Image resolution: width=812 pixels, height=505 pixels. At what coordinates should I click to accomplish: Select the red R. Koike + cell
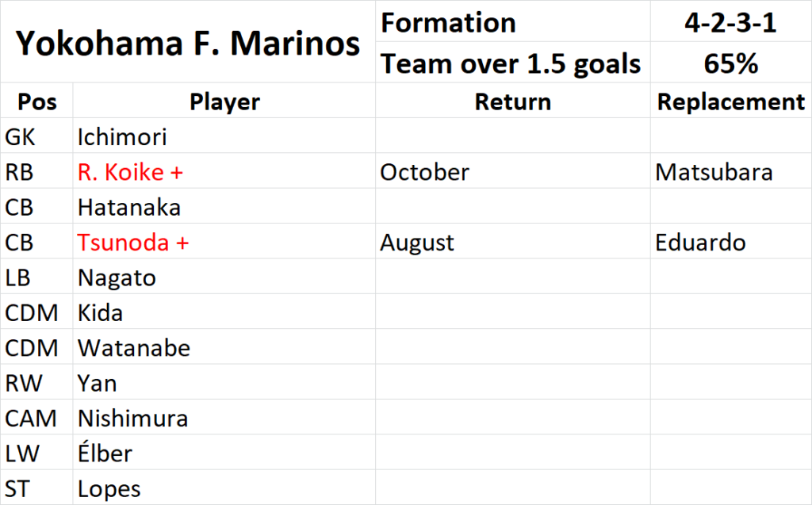[224, 171]
